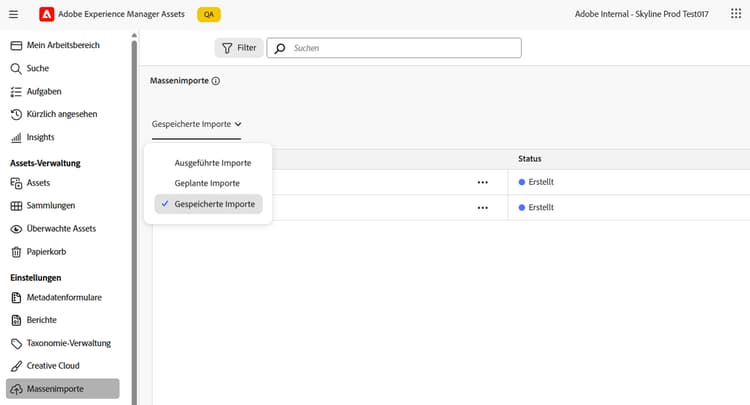The width and height of the screenshot is (750, 405).
Task: Click the Einstellungen section heading
Action: (x=36, y=278)
